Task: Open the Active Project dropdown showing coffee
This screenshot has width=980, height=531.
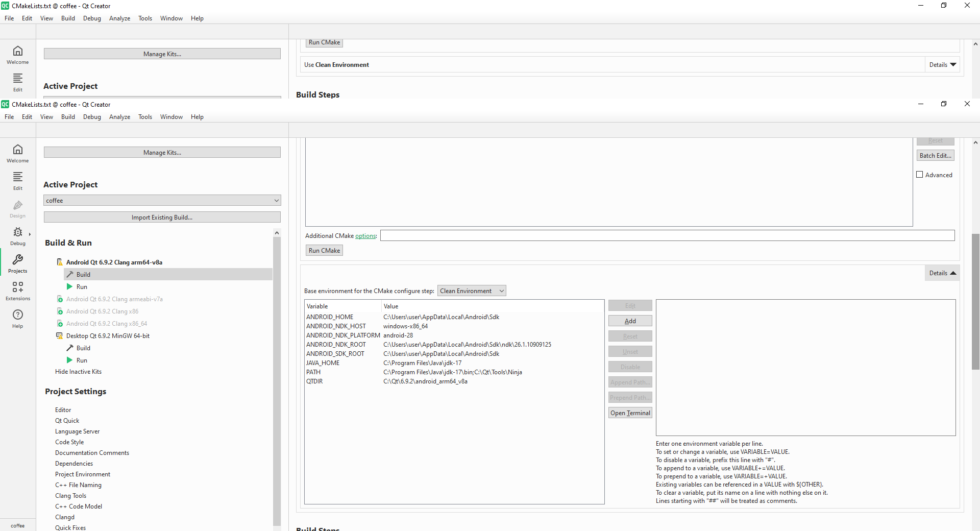Action: (x=162, y=200)
